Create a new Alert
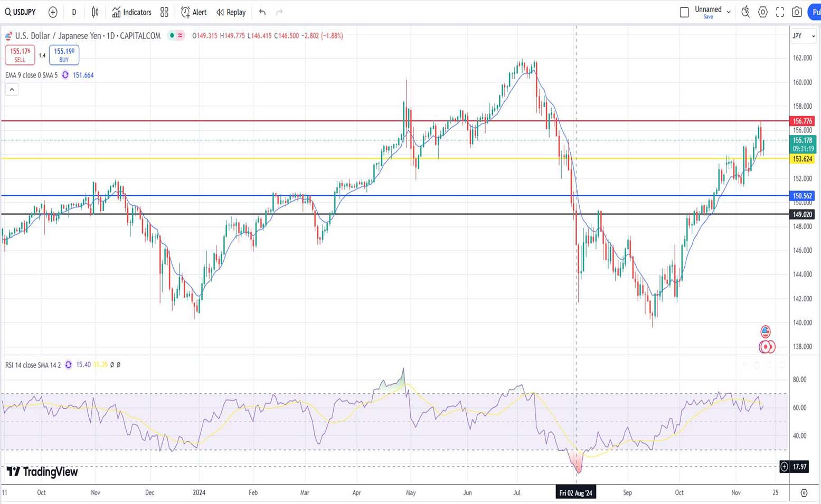 194,12
